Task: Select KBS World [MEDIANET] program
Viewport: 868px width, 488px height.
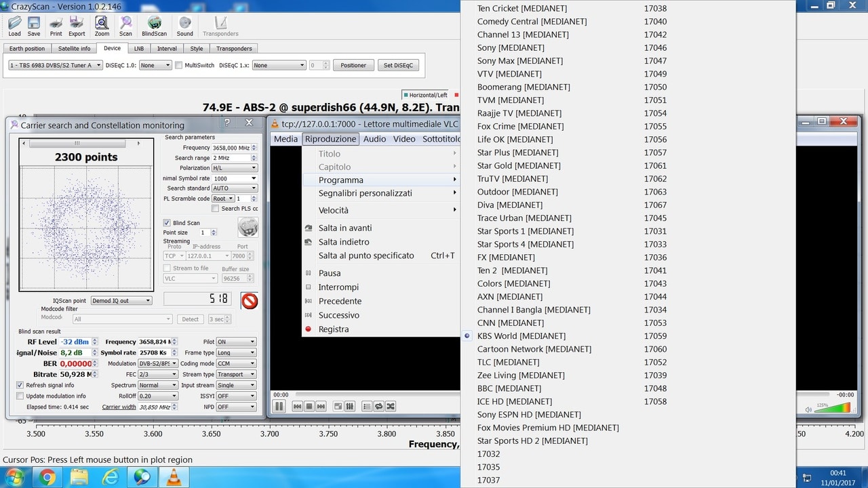Action: [x=521, y=335]
